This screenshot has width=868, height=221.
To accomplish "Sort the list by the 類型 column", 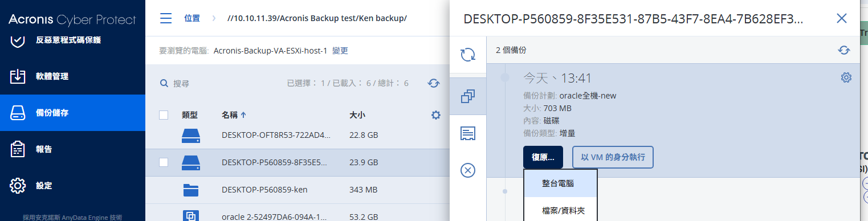I will 190,115.
